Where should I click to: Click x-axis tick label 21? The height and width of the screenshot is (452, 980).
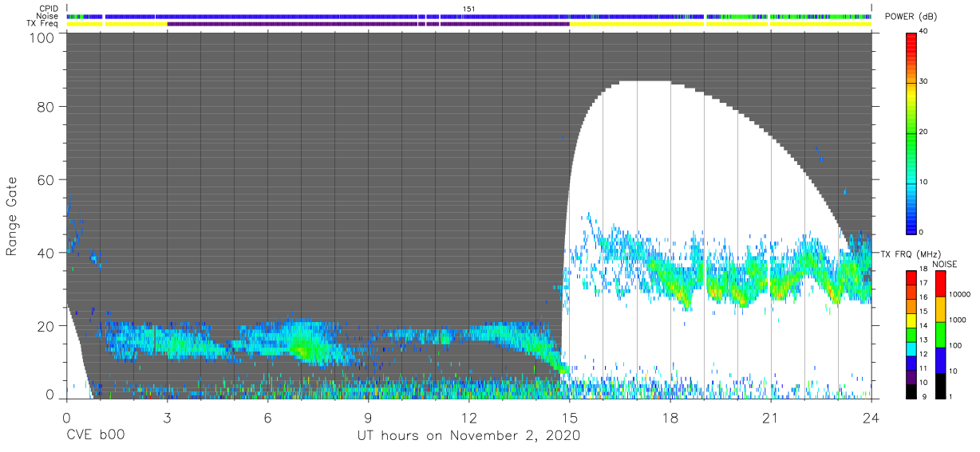tap(770, 417)
